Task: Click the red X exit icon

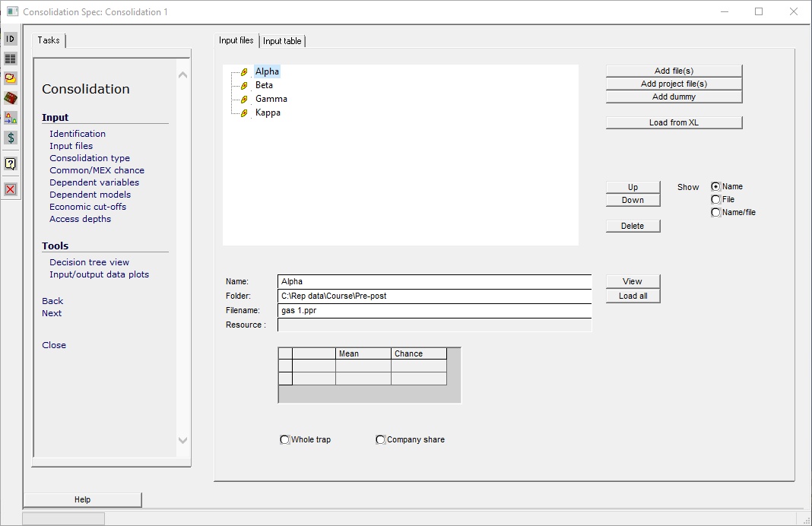Action: pyautogui.click(x=10, y=189)
